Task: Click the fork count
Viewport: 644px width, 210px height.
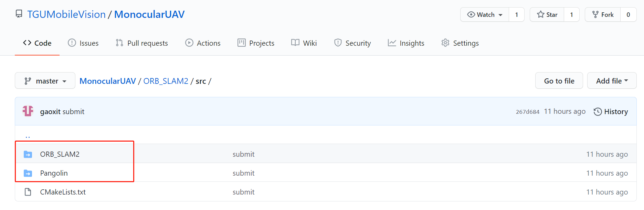Action: coord(628,14)
